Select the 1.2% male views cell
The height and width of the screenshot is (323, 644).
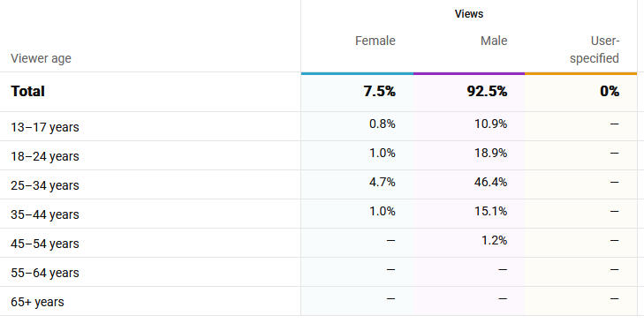click(x=494, y=240)
